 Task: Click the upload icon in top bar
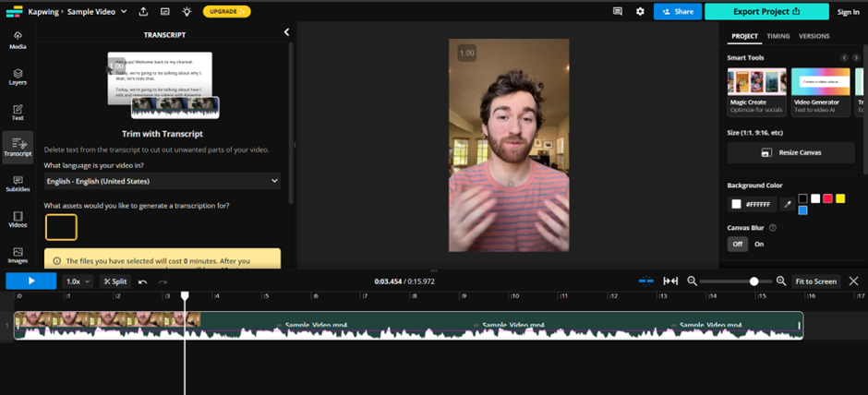click(143, 11)
